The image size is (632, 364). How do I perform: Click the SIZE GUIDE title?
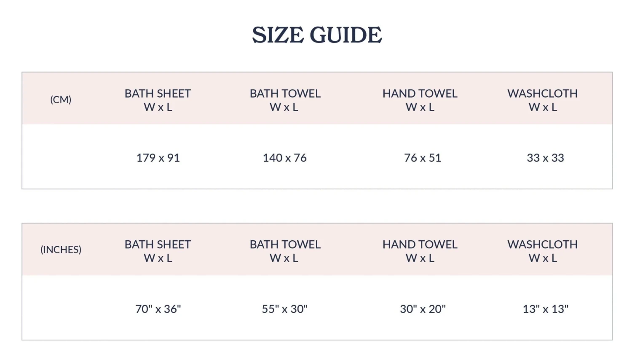[317, 35]
